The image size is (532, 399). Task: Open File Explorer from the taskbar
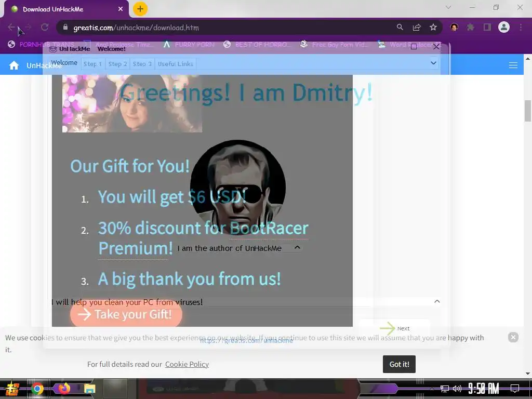[90, 389]
